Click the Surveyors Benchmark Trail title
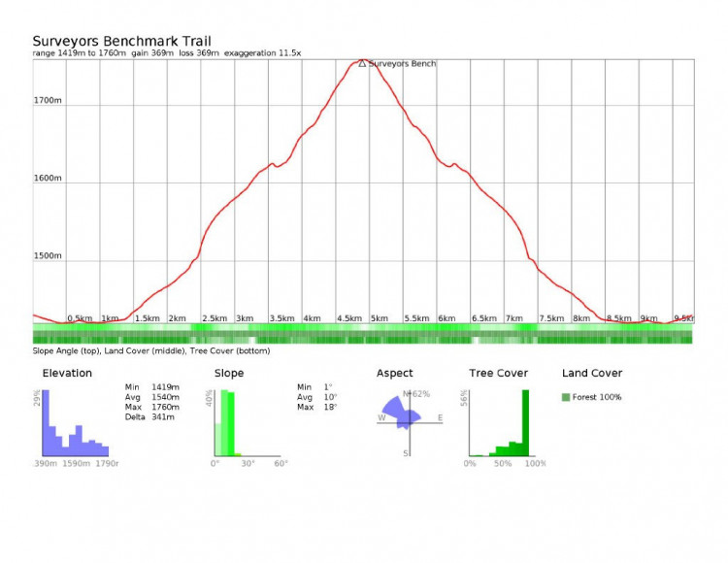This screenshot has height=563, width=728. [120, 41]
